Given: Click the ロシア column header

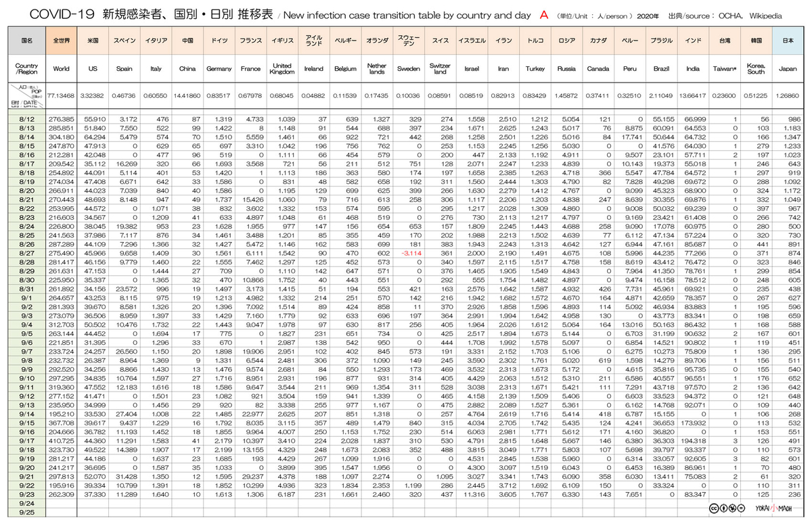Looking at the screenshot, I should tap(566, 40).
